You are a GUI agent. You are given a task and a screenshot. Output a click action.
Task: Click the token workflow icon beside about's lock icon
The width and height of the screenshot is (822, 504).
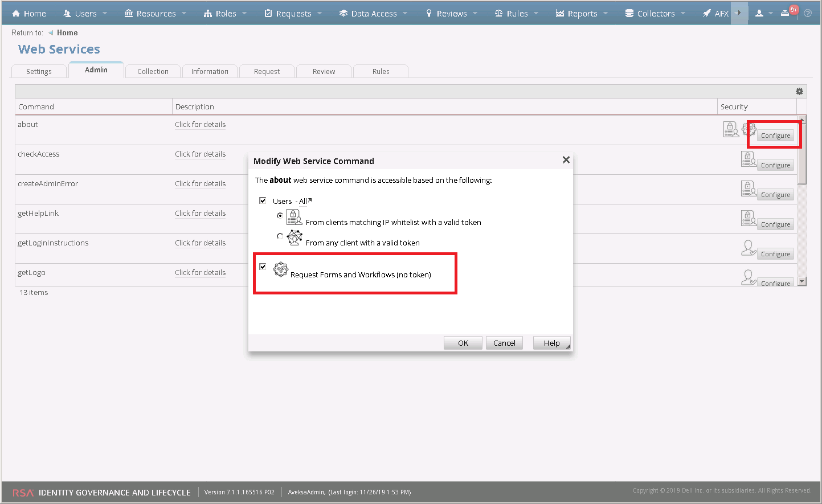click(749, 129)
